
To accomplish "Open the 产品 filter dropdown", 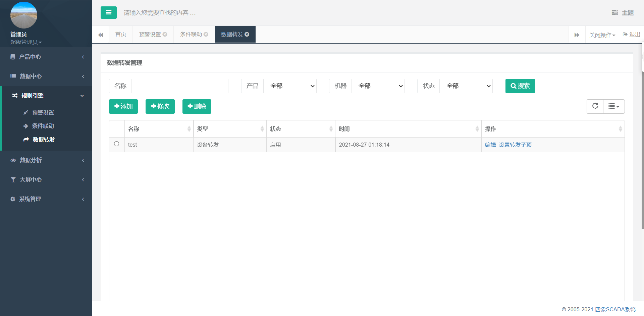I will click(x=290, y=86).
